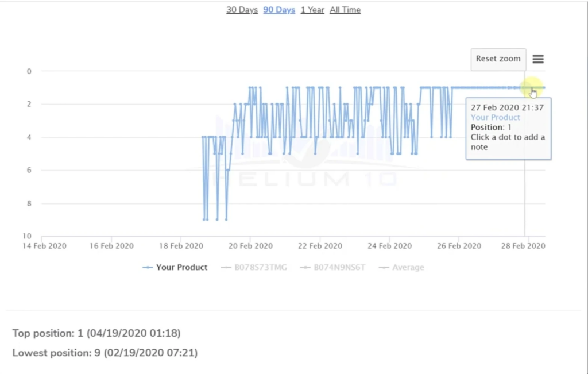The image size is (588, 374).
Task: View All Time ranking history
Action: (x=345, y=10)
